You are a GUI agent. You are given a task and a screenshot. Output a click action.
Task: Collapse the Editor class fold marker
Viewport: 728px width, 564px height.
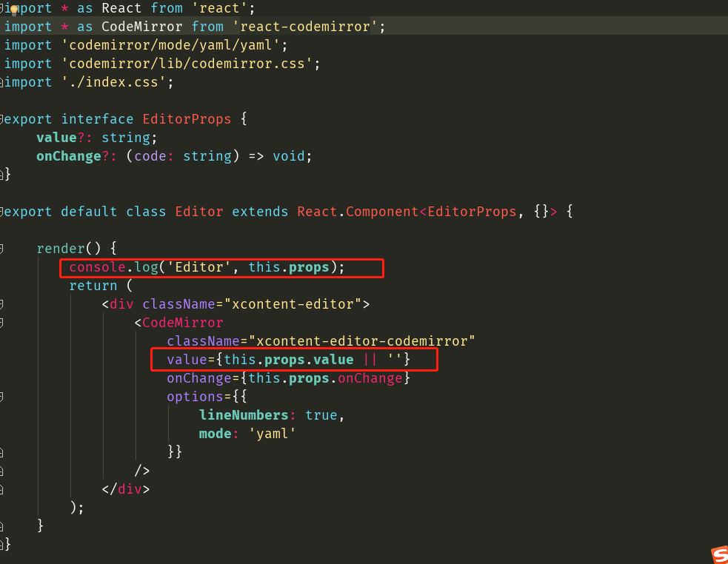tap(1, 212)
